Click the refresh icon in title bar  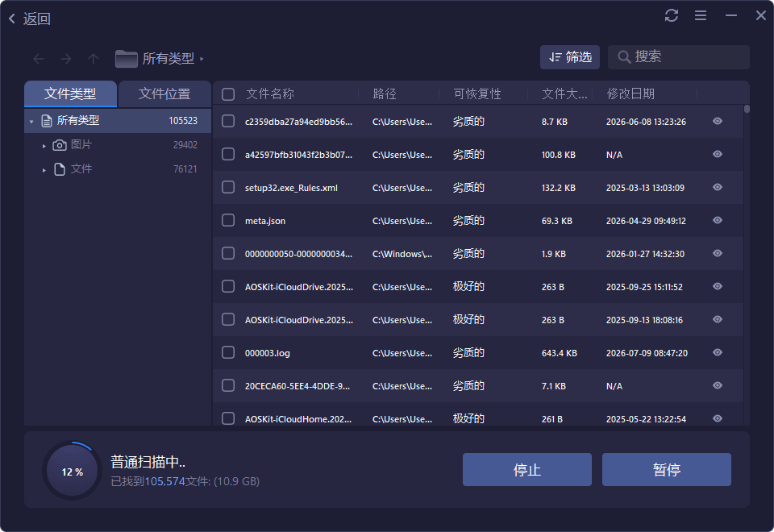(x=672, y=15)
